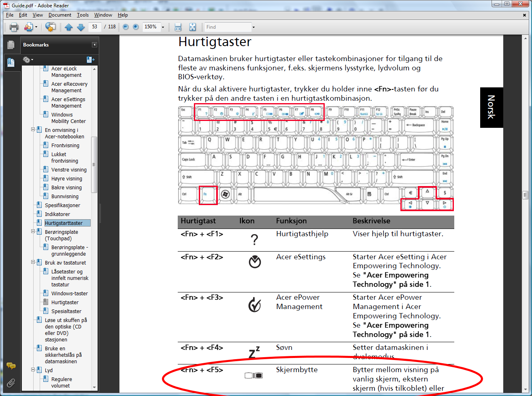532x396 pixels.
Task: Select the 'Spesifikasjoner' bookmark
Action: click(62, 205)
